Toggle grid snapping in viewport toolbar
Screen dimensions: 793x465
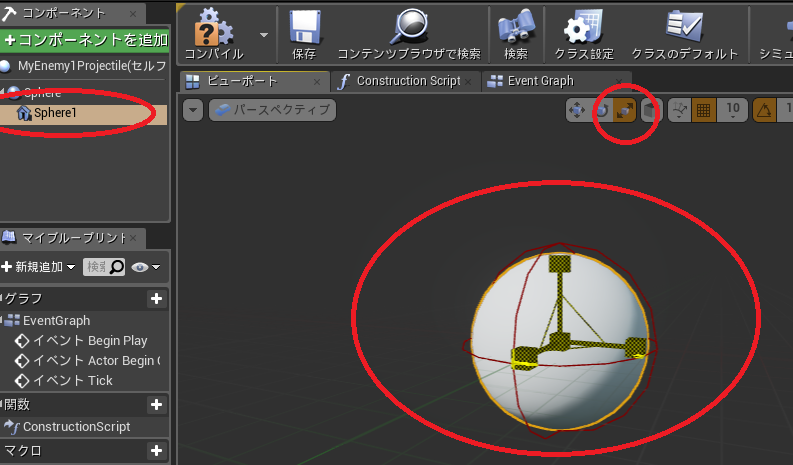pyautogui.click(x=703, y=110)
